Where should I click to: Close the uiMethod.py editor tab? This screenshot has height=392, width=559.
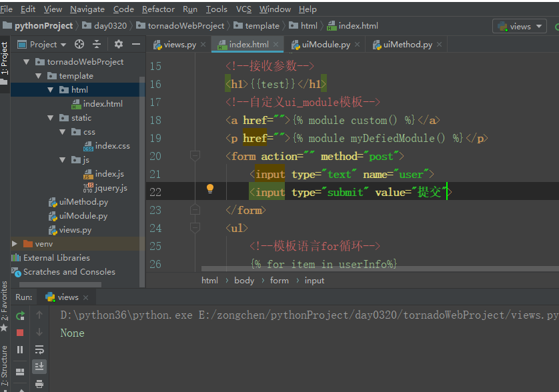[439, 45]
